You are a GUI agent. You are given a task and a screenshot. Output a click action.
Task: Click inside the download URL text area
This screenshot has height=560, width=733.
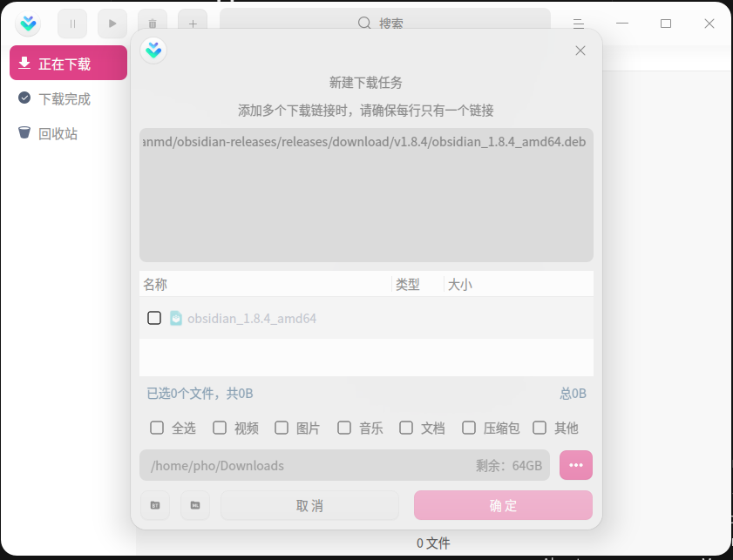point(366,195)
